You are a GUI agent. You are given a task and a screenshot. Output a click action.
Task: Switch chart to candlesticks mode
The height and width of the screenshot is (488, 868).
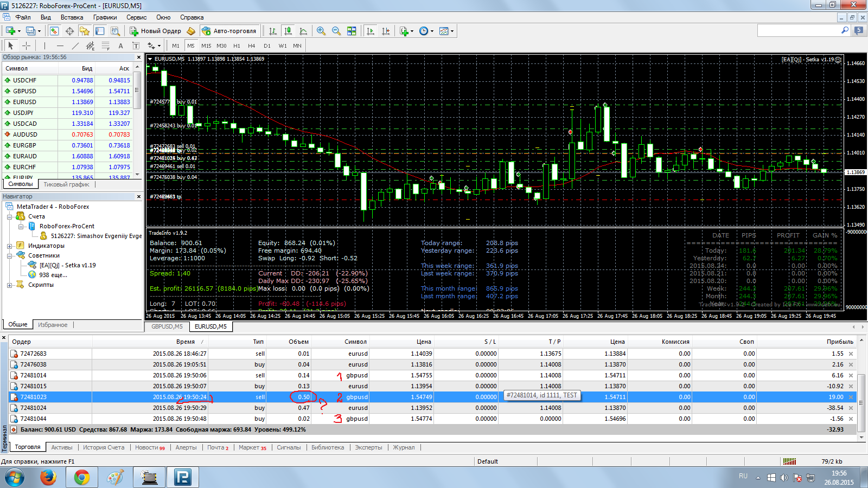pos(288,31)
